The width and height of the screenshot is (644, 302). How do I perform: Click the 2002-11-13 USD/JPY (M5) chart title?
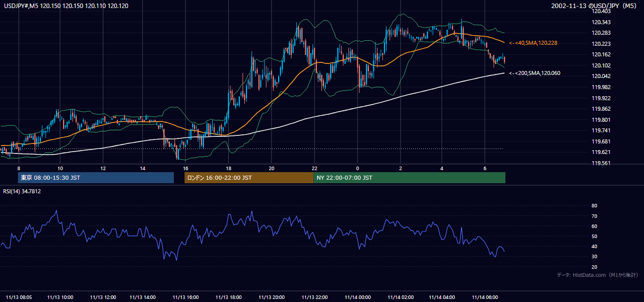595,6
